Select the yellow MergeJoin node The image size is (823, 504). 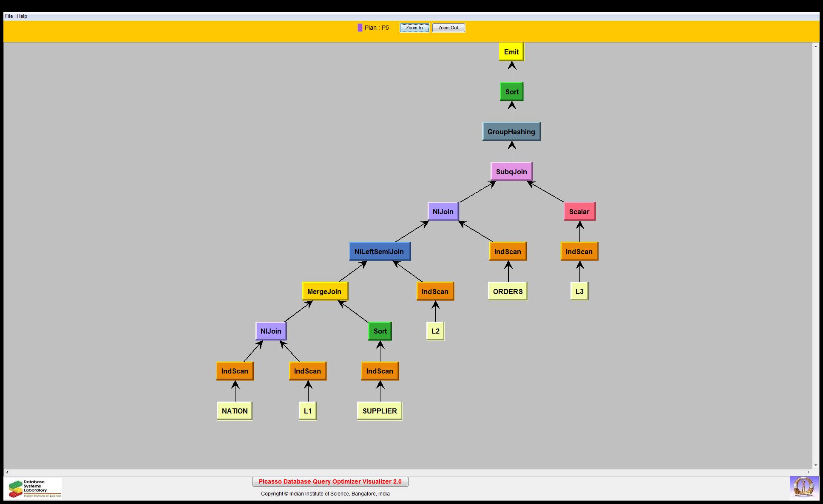point(324,292)
